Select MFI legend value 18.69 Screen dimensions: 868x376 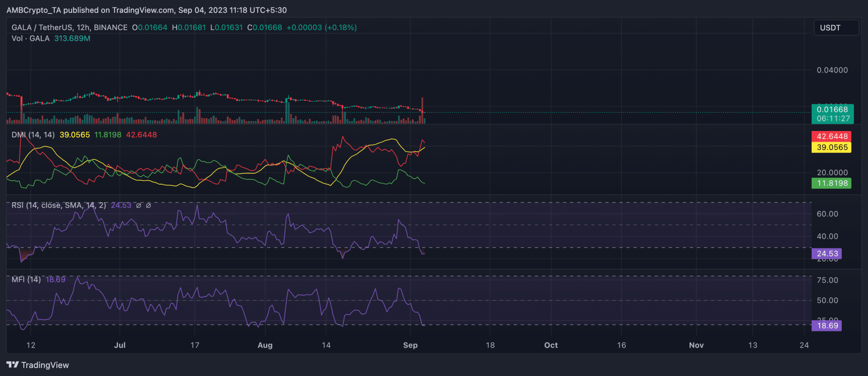pyautogui.click(x=56, y=279)
